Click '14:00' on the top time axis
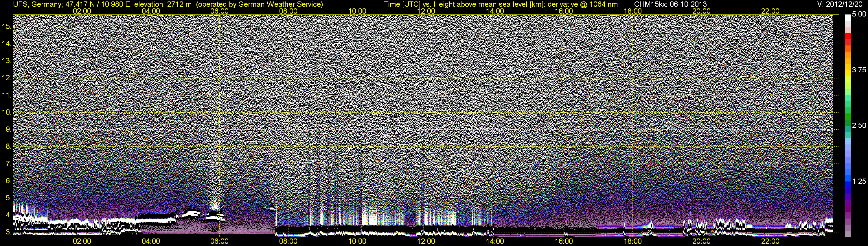868x246 pixels. point(495,11)
